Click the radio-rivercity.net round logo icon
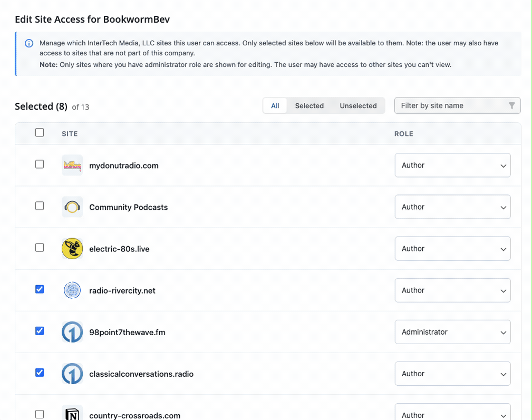This screenshot has height=420, width=532. 72,290
